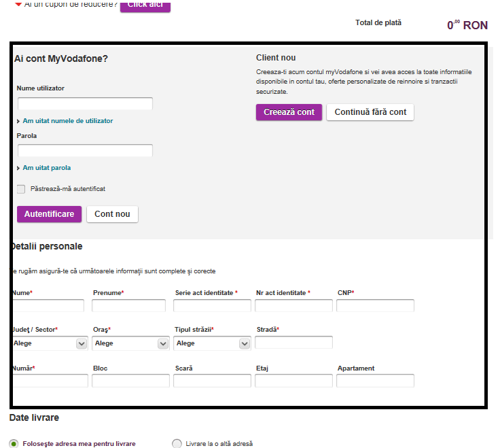Follow the Am uitat parola link
The image size is (500, 448).
(x=46, y=168)
